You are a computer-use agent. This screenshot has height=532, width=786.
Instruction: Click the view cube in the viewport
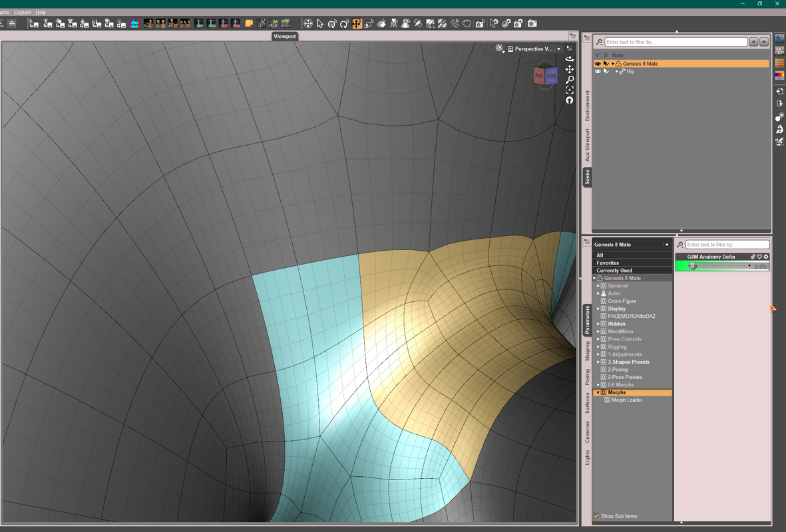(x=545, y=76)
